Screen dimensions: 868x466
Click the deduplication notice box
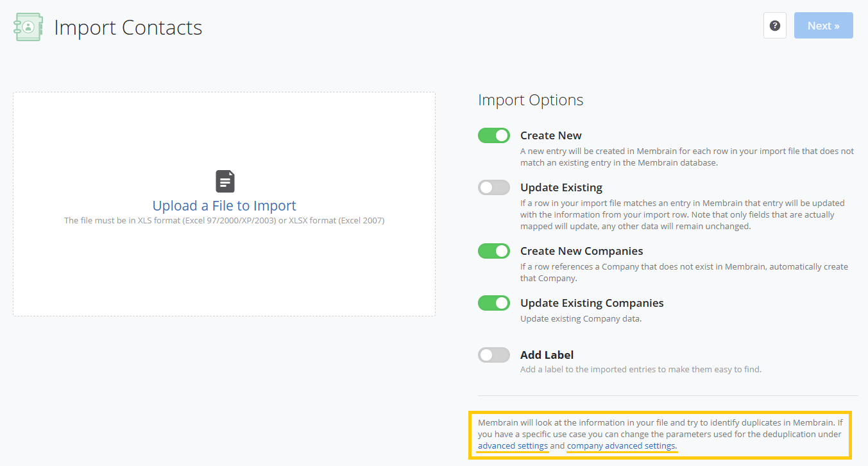[x=661, y=434]
